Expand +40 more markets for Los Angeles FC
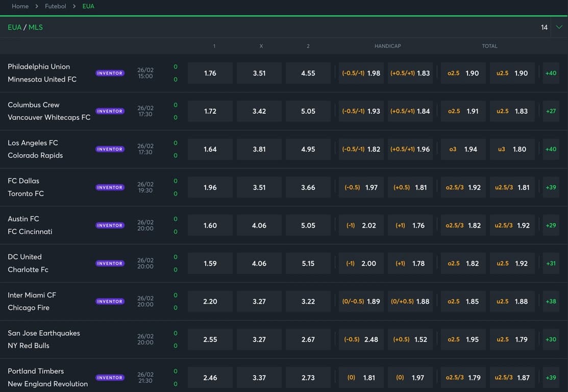The image size is (568, 392). 551,149
